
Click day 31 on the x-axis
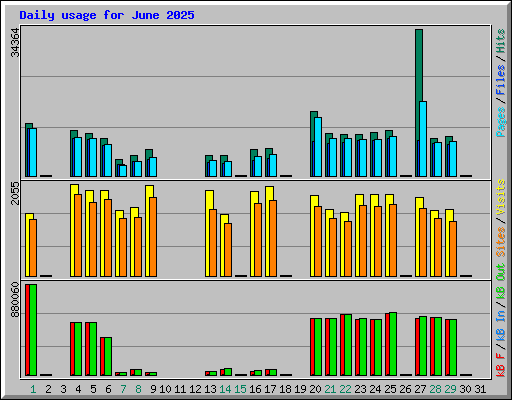click(x=480, y=389)
